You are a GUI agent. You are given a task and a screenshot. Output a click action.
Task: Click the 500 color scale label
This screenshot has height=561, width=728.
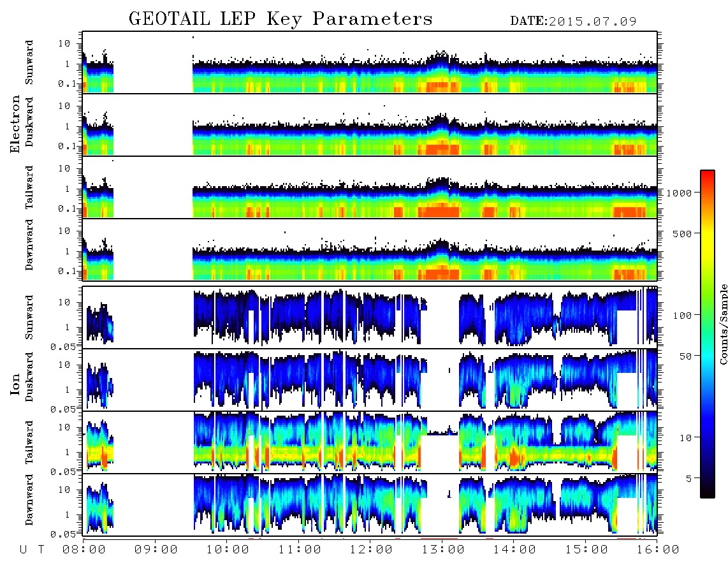click(683, 233)
